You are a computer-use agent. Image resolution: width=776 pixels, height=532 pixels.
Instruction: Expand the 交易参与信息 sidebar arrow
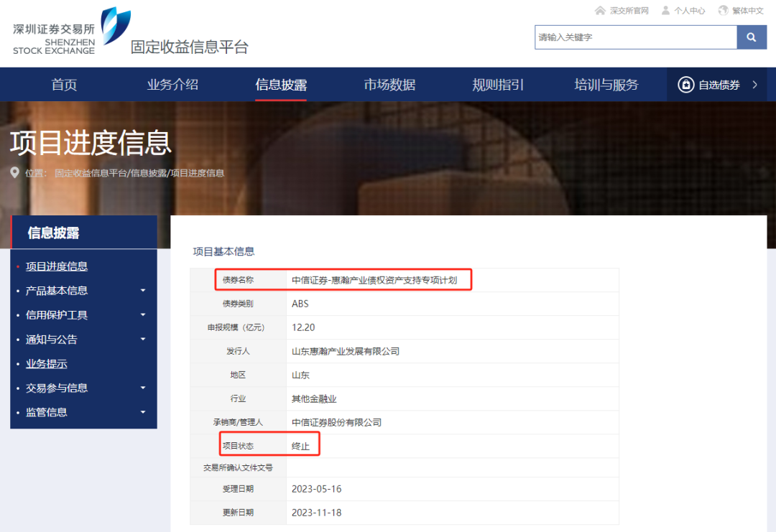(143, 388)
